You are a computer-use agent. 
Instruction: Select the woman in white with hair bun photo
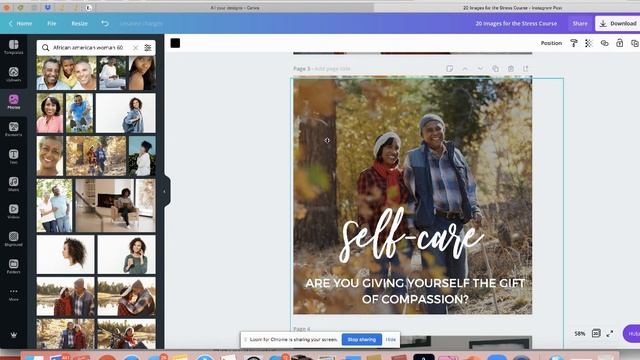tap(142, 156)
